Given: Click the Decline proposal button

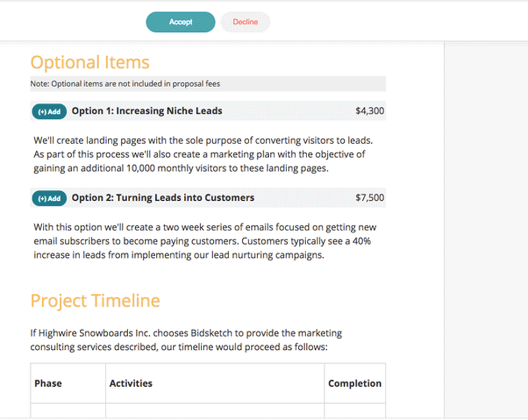Looking at the screenshot, I should 245,22.
